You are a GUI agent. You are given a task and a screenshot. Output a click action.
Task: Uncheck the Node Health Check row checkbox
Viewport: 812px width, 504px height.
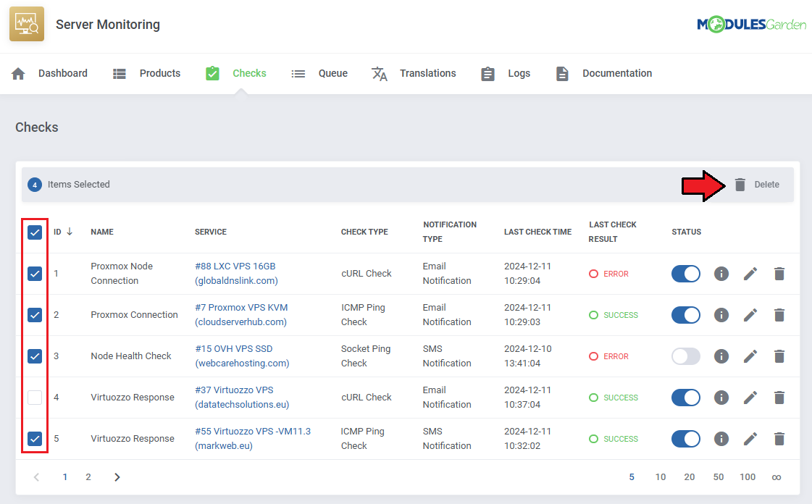pos(35,356)
